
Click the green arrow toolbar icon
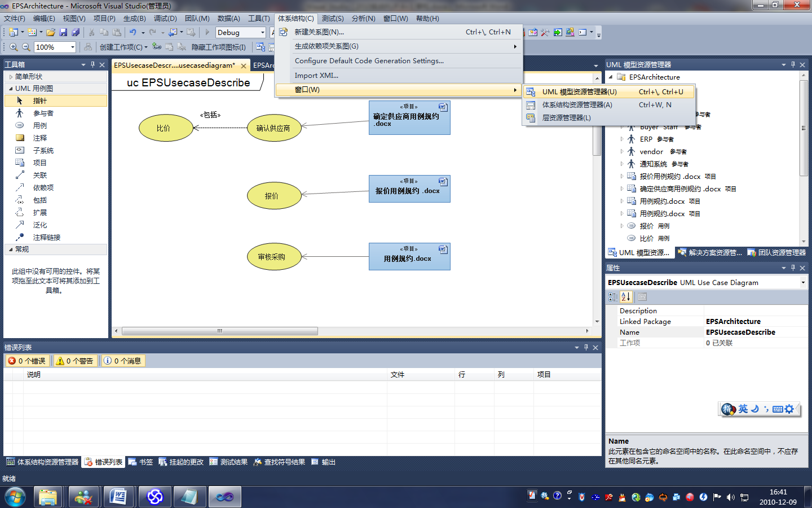point(558,32)
